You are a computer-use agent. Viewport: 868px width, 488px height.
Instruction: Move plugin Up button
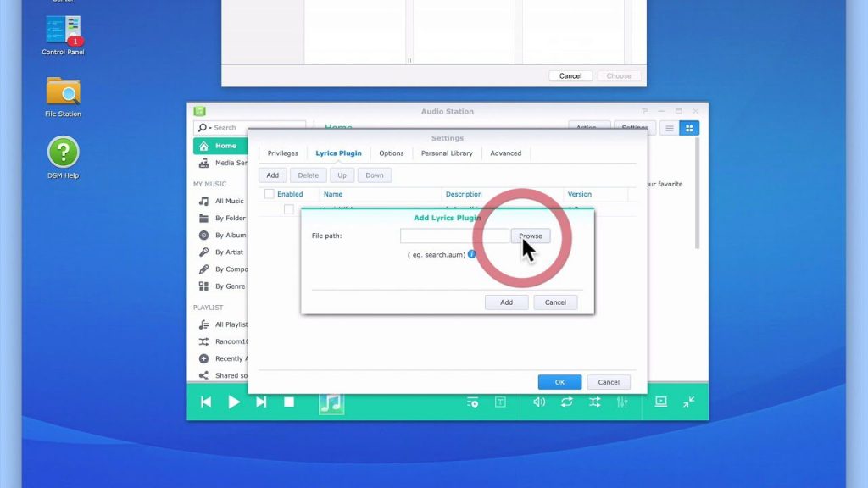[342, 175]
